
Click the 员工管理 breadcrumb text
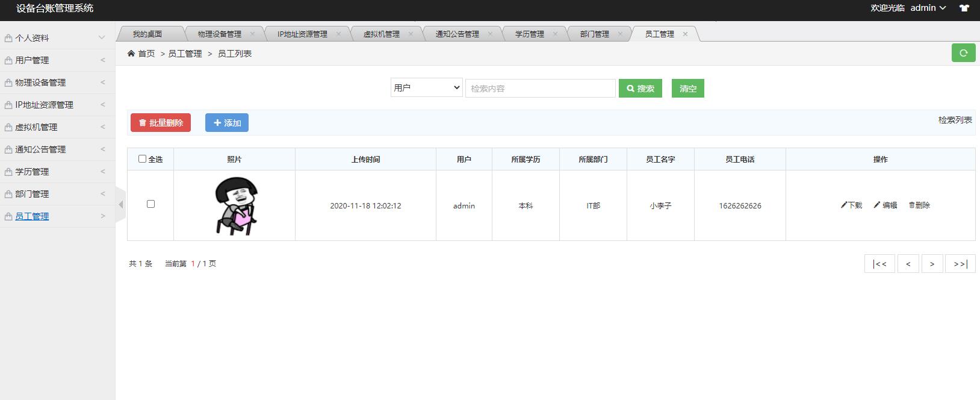click(x=185, y=54)
